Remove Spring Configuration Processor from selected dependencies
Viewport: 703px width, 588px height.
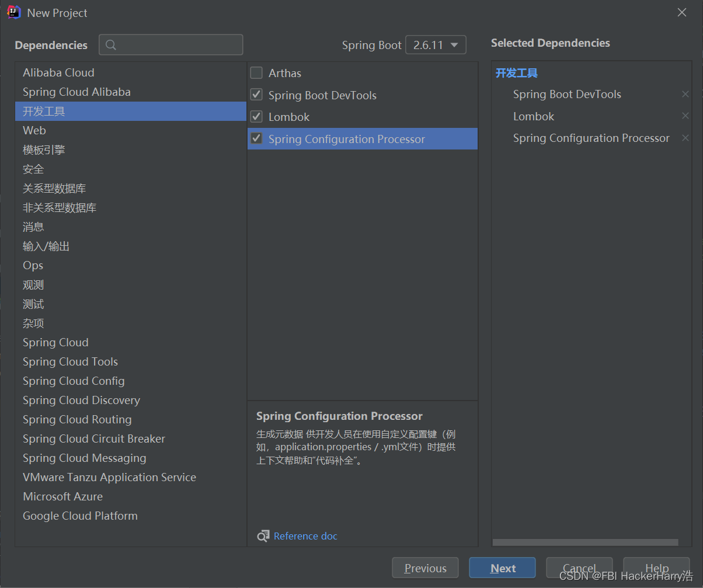point(685,138)
